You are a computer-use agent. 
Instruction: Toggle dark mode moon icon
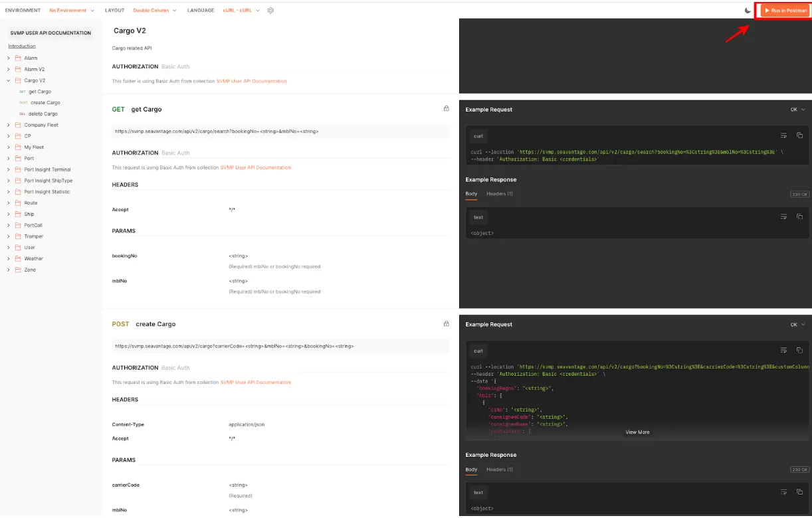tap(748, 11)
